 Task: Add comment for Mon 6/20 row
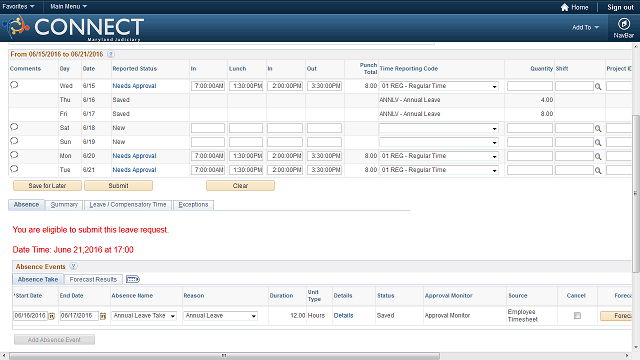14,155
